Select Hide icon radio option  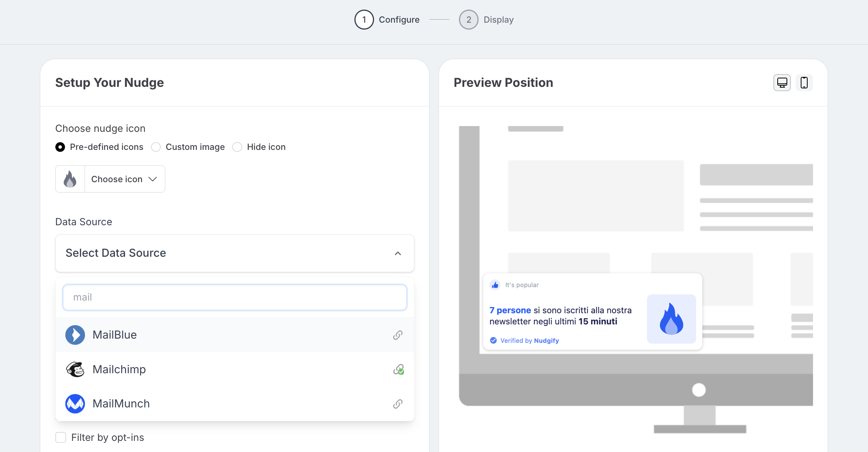coord(237,147)
